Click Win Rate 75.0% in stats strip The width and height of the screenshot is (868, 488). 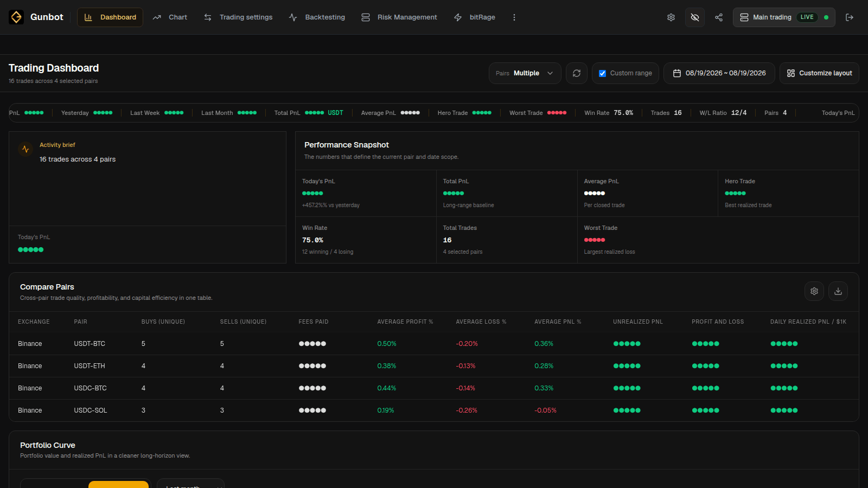(x=609, y=113)
